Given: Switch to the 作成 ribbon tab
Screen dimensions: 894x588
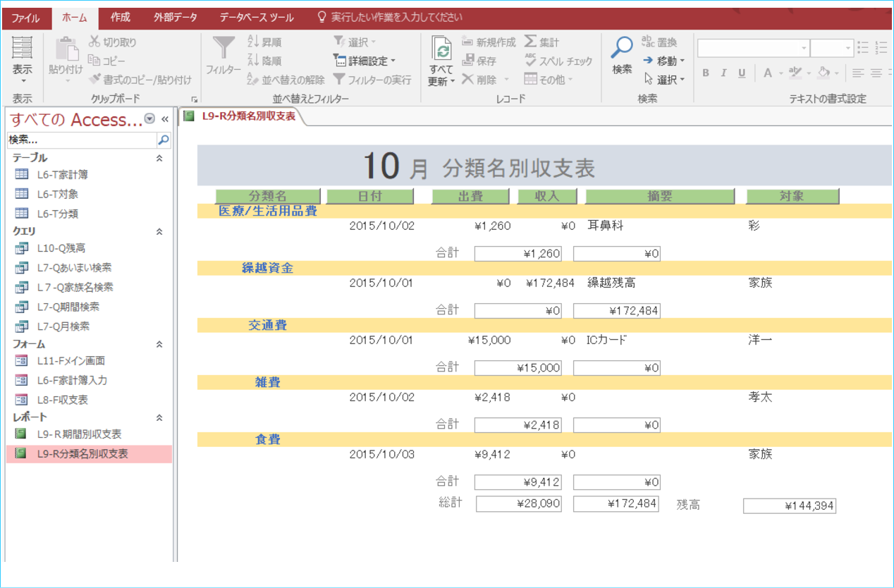Looking at the screenshot, I should 121,18.
